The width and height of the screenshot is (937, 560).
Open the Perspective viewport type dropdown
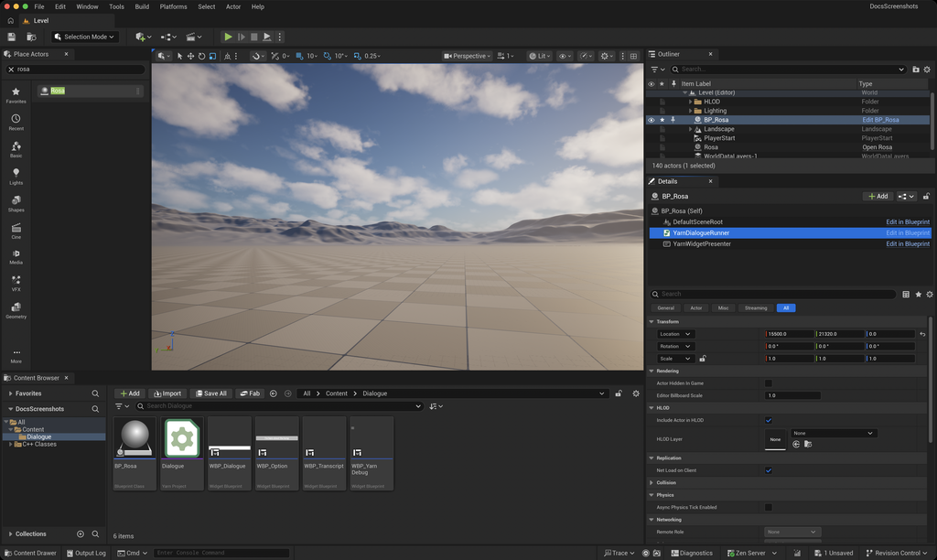(467, 56)
